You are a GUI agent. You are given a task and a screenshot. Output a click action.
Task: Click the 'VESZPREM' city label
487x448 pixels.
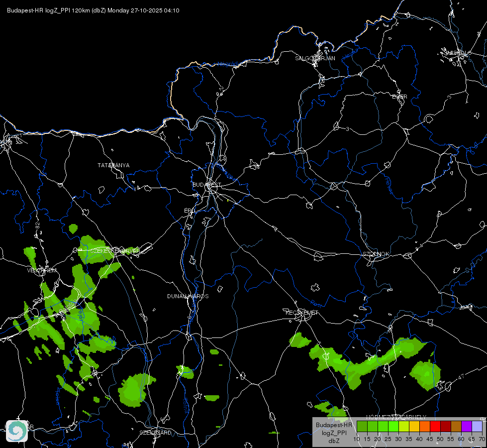42,270
